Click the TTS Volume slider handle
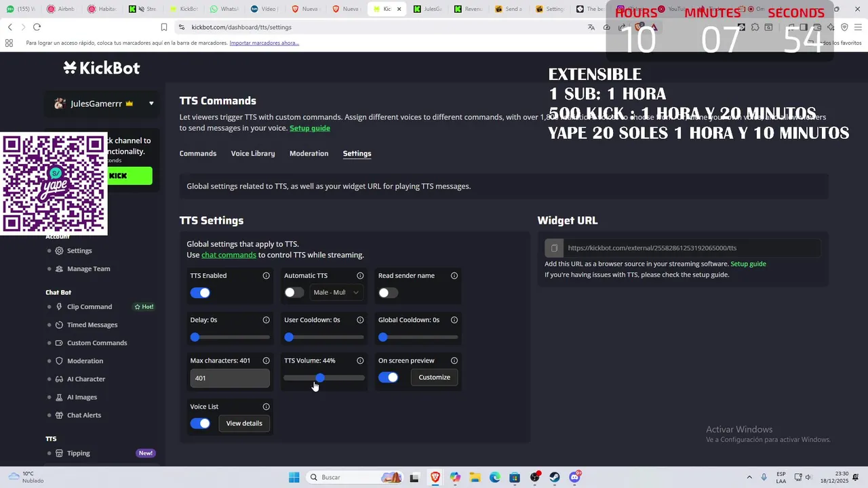Viewport: 868px width, 488px height. tap(319, 378)
